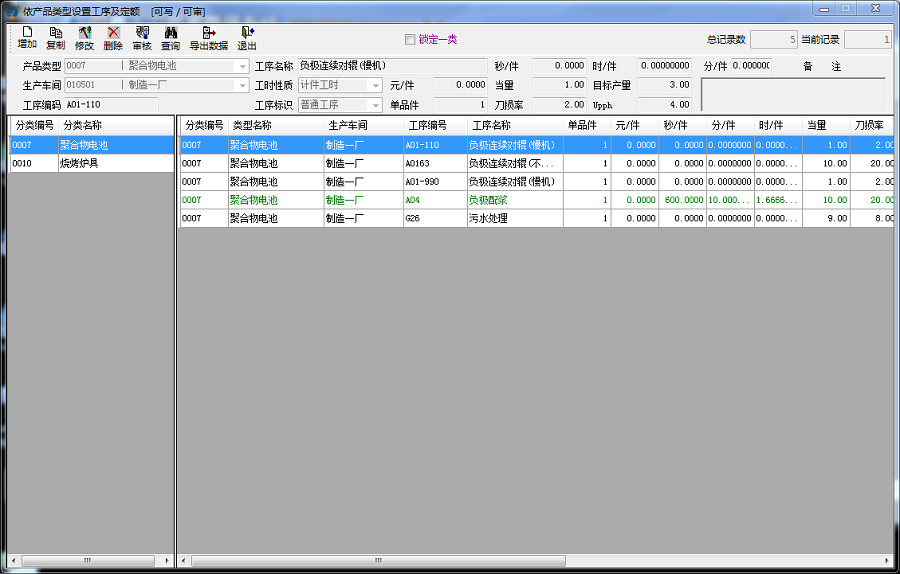The height and width of the screenshot is (574, 900).
Task: Enable the 锁定一类 checkbox
Action: tap(409, 40)
